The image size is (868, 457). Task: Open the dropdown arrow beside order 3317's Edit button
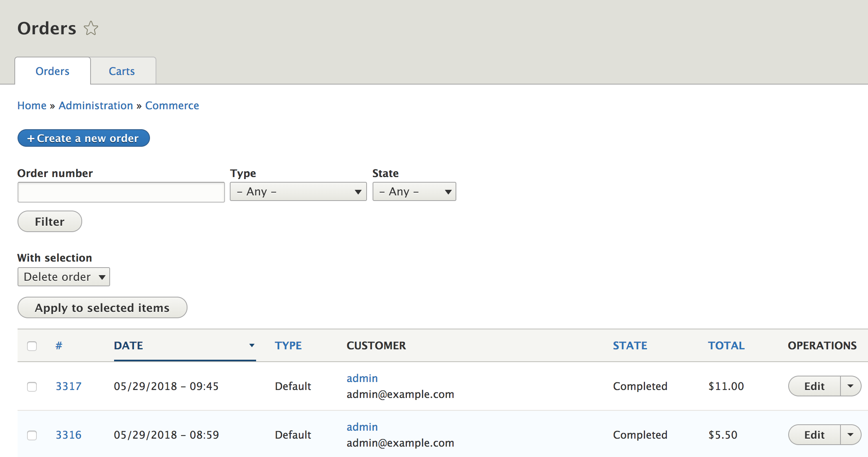[x=851, y=386]
